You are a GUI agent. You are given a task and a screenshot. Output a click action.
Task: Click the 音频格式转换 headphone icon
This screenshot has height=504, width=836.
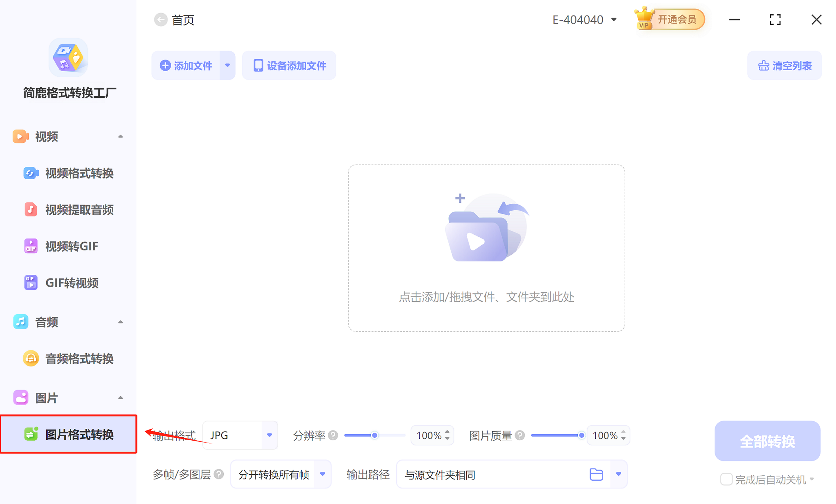tap(31, 358)
